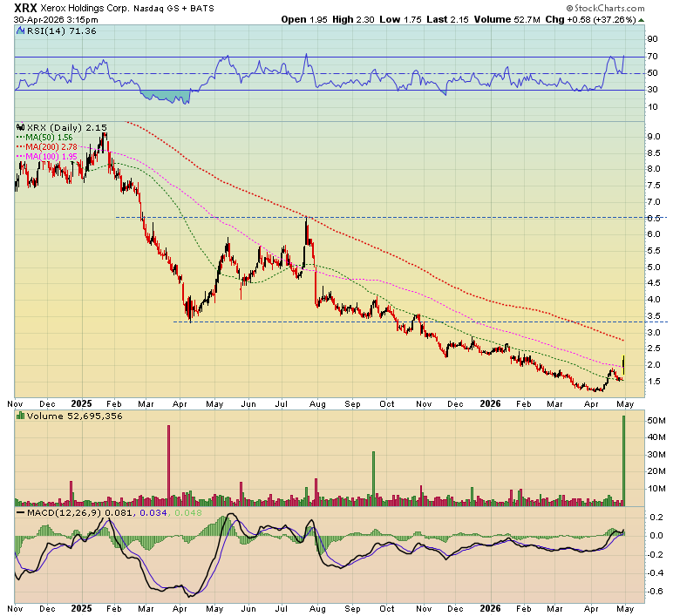Image resolution: width=680 pixels, height=616 pixels.
Task: Click the price axis label 9.0
Action: pyautogui.click(x=654, y=137)
